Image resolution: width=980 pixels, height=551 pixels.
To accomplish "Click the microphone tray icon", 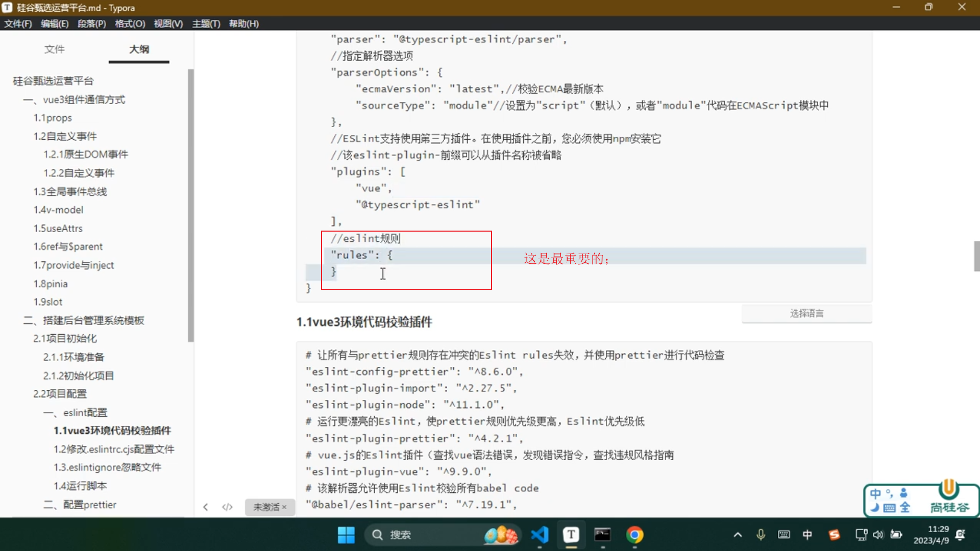I will (761, 535).
